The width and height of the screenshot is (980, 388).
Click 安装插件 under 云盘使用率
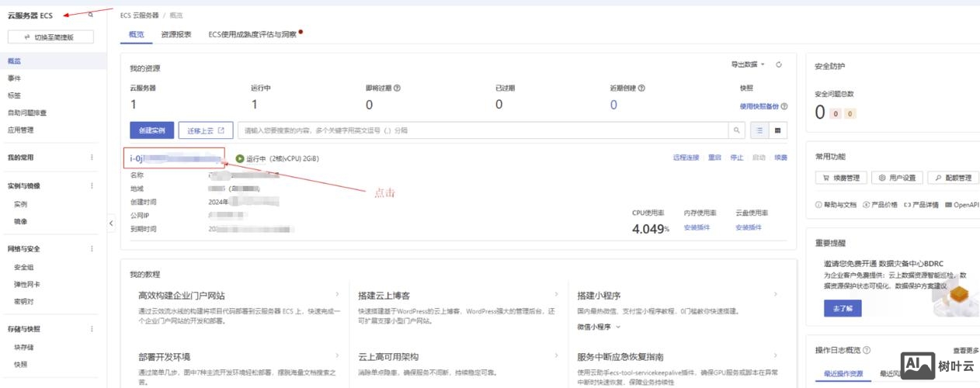point(749,227)
